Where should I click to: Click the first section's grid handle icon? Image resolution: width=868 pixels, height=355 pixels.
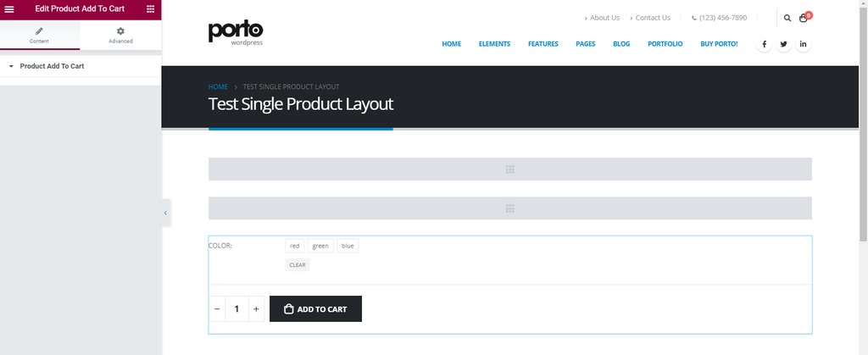510,169
